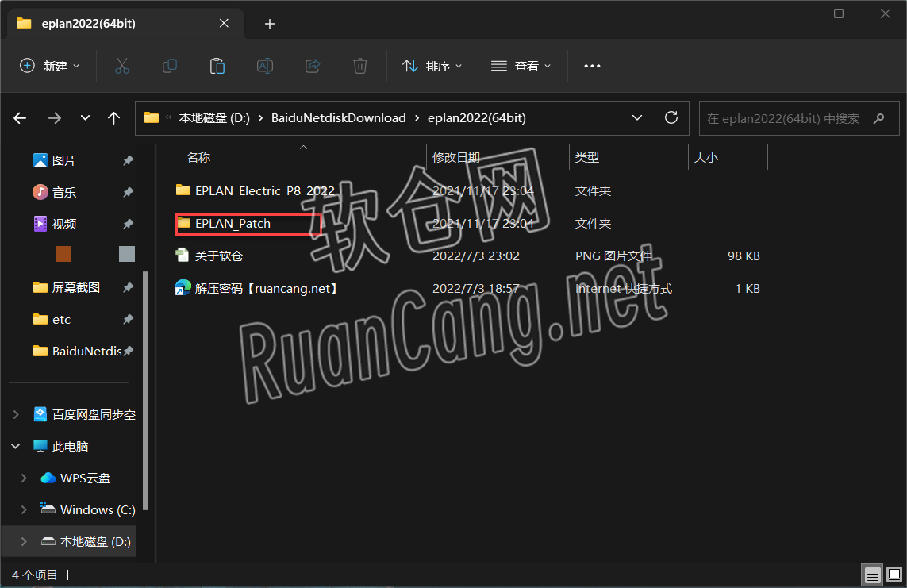Switch to details view in status bar
This screenshot has height=588, width=907.
point(873,575)
